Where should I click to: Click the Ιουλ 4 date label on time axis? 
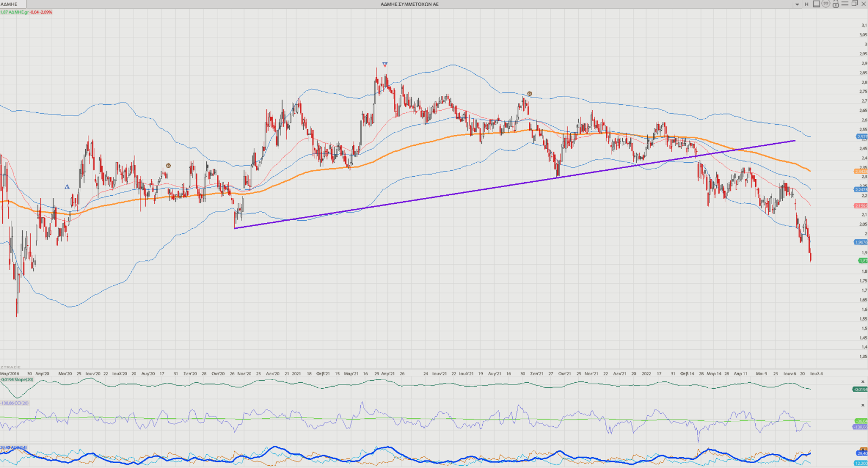click(x=816, y=374)
